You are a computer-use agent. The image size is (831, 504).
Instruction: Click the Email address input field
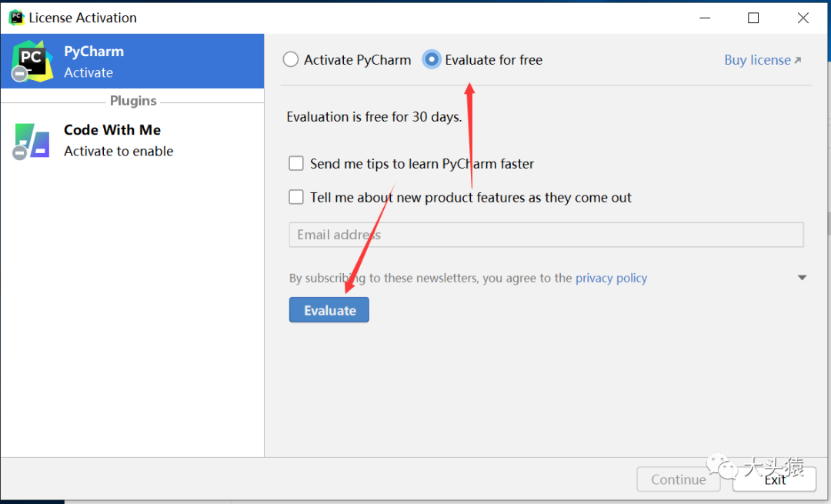pyautogui.click(x=546, y=235)
